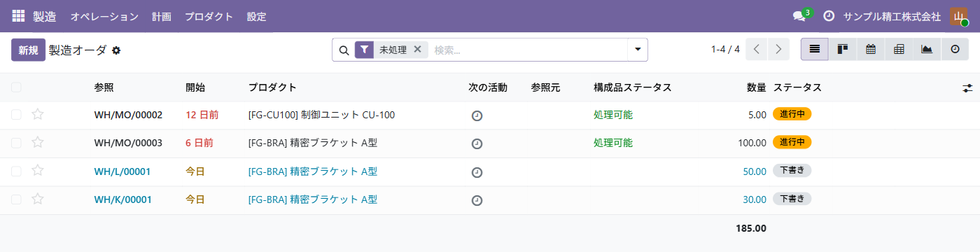
Task: Click 進行中 status badge of WH/MO/00002
Action: tap(792, 114)
